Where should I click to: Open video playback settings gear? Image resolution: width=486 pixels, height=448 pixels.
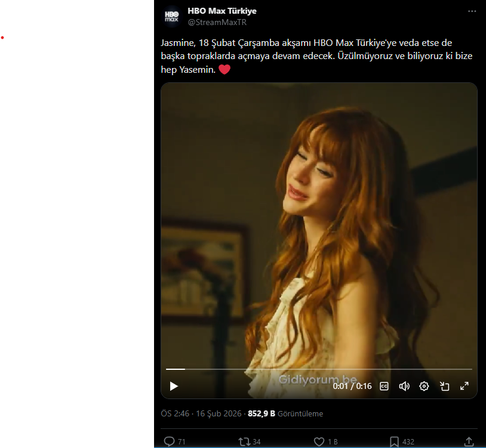pos(424,386)
